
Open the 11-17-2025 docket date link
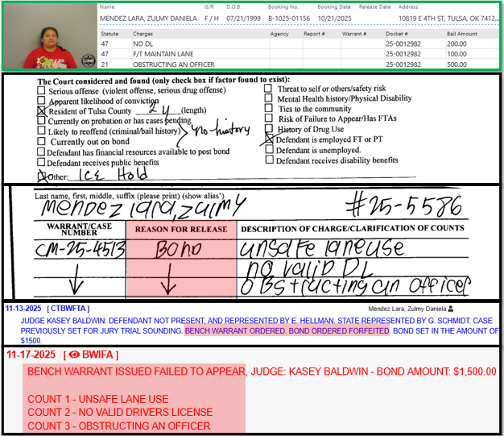click(31, 355)
